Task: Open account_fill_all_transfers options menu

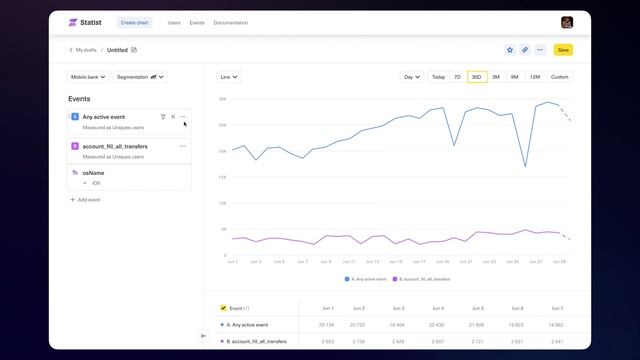Action: coord(183,146)
